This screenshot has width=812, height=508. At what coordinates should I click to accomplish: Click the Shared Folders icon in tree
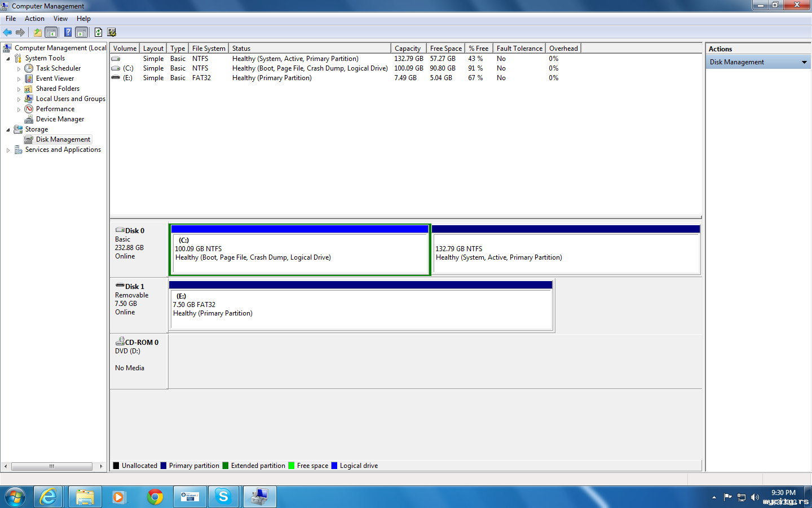point(29,89)
